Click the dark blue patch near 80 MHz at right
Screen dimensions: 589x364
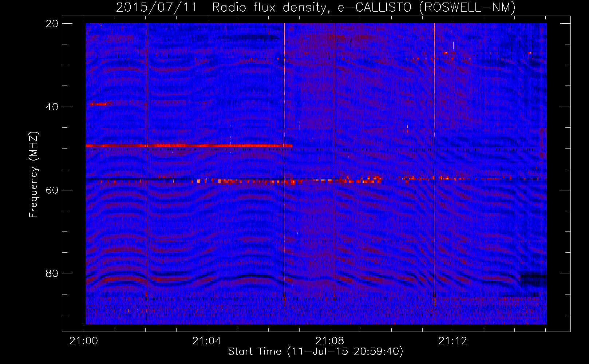533,280
